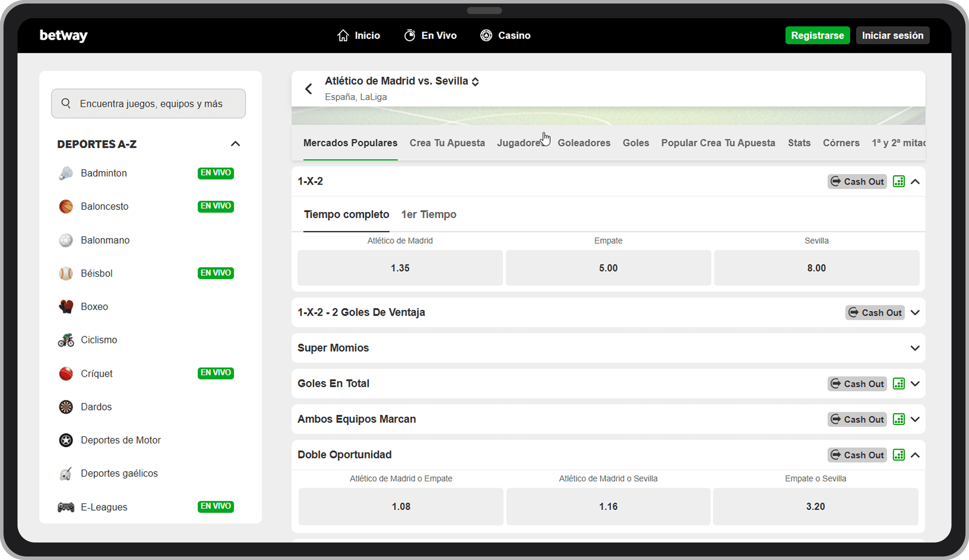Collapse the Deportes A-Z section
The height and width of the screenshot is (560, 969).
tap(235, 144)
